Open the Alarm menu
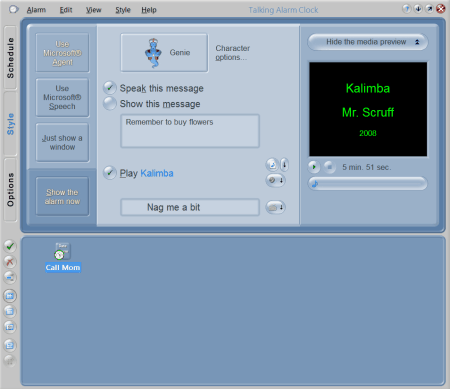Image resolution: width=450 pixels, height=389 pixels. [x=36, y=10]
